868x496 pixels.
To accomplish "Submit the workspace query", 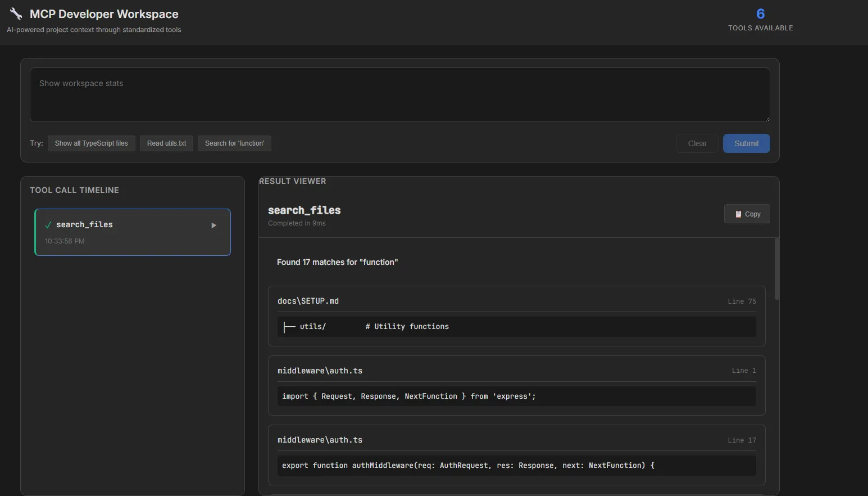I will click(x=746, y=143).
